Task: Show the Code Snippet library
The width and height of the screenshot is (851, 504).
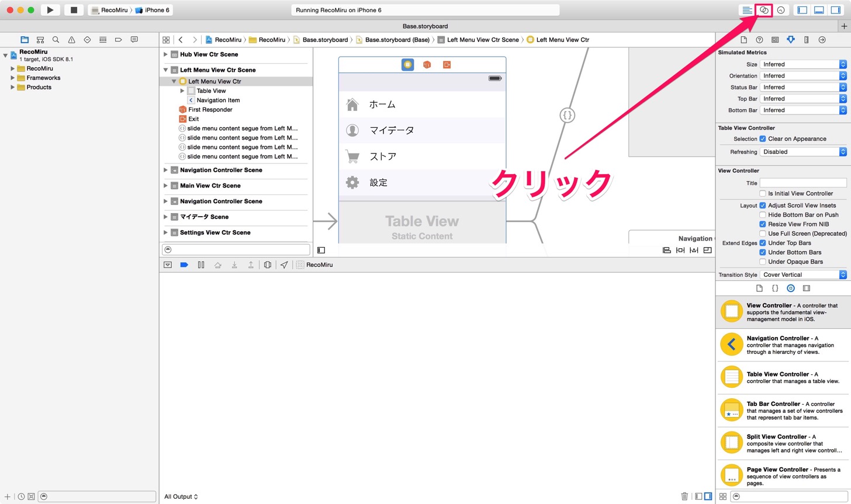Action: pos(775,288)
